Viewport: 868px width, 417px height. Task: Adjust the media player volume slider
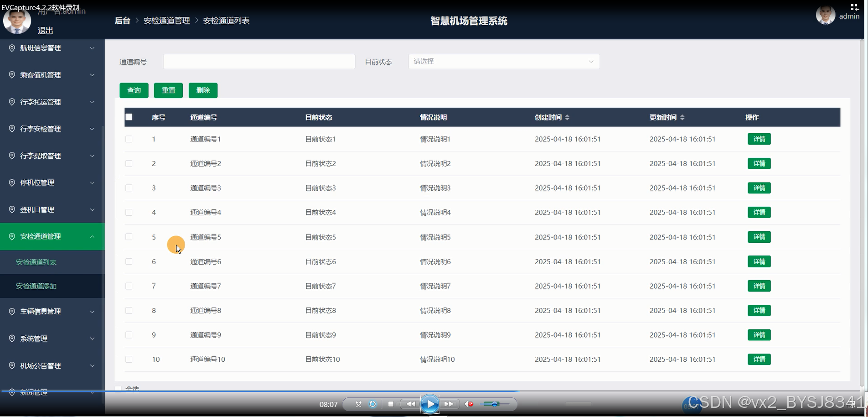pyautogui.click(x=494, y=404)
